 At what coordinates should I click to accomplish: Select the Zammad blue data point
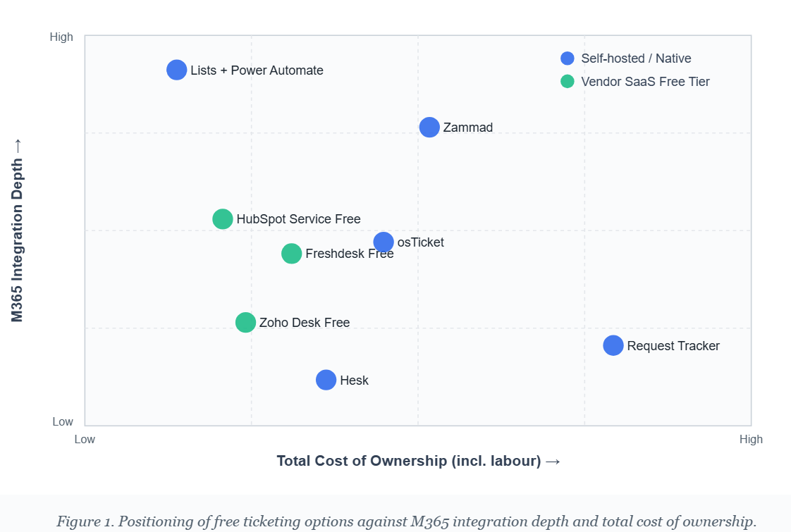tap(429, 128)
